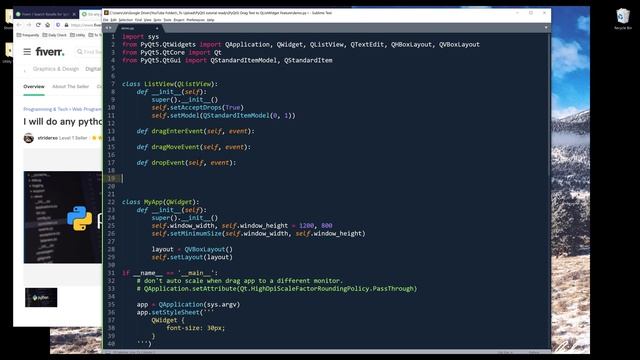The width and height of the screenshot is (640, 360).
Task: Click 'def dropEvent(self, event):' line
Action: pyautogui.click(x=187, y=162)
